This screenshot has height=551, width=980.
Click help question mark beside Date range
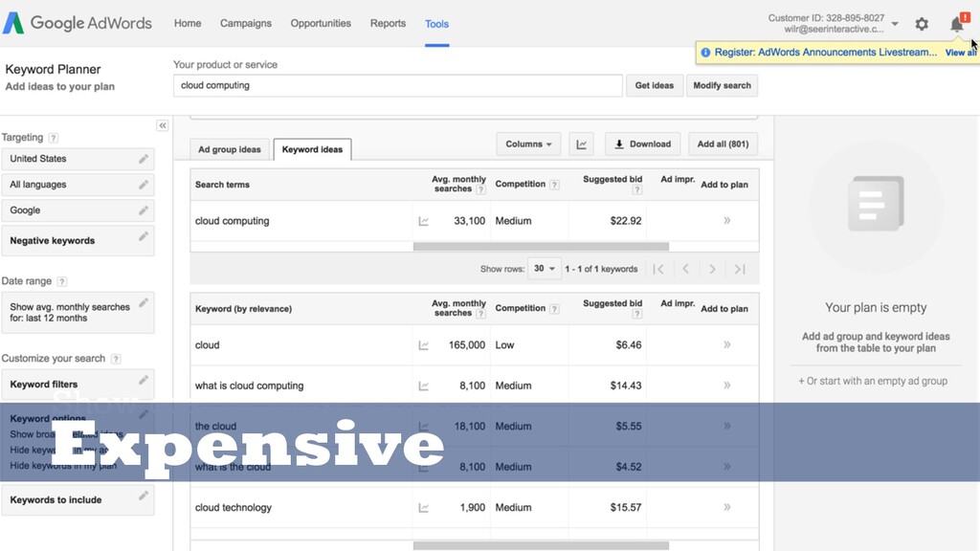(x=61, y=281)
